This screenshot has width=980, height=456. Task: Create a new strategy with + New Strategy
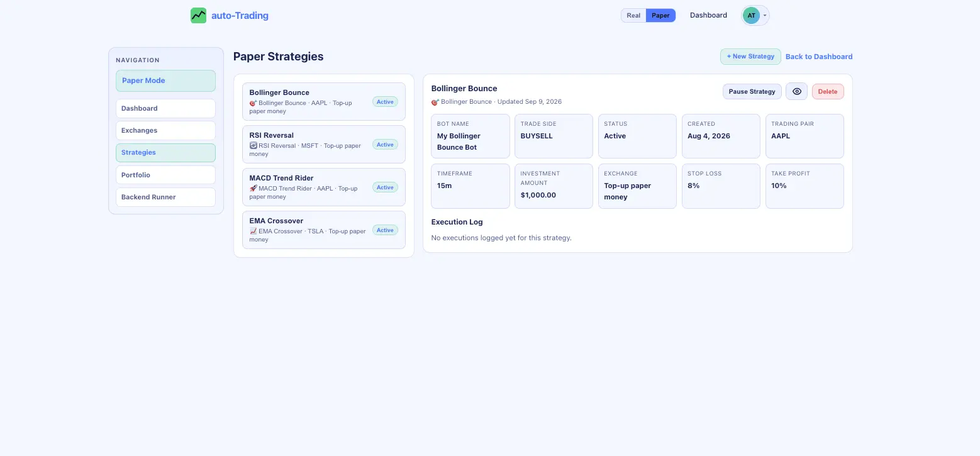(x=750, y=57)
